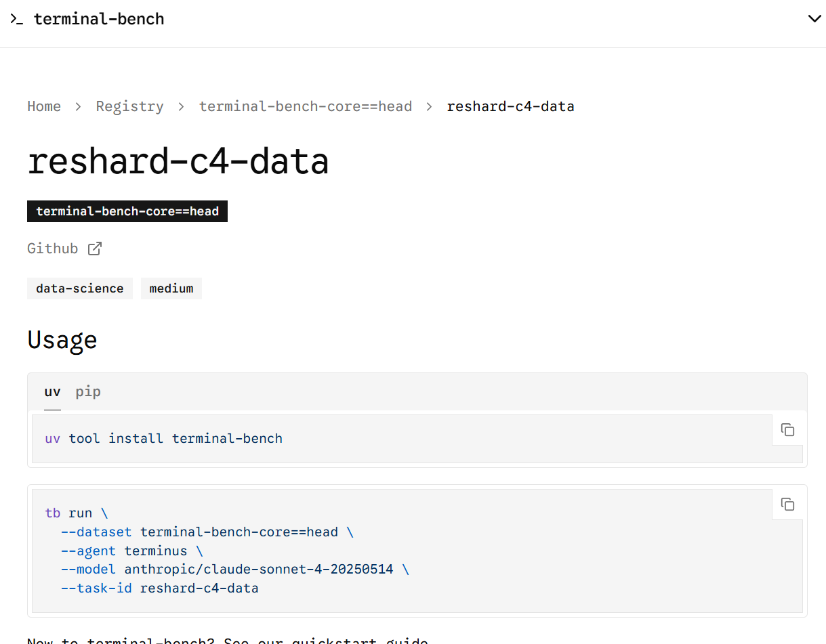Switch to the pip tab
Image resolution: width=826 pixels, height=644 pixels.
click(x=88, y=391)
